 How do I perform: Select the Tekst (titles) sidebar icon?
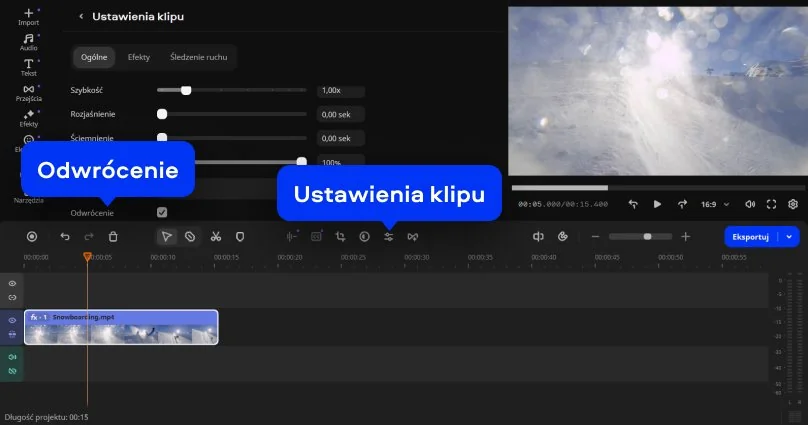tap(28, 67)
